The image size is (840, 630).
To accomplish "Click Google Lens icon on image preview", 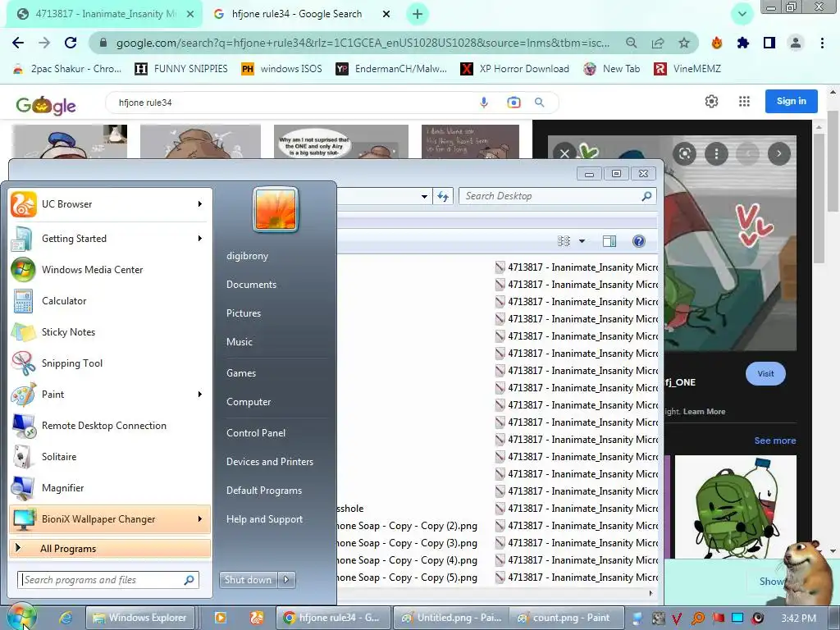I will [x=685, y=153].
